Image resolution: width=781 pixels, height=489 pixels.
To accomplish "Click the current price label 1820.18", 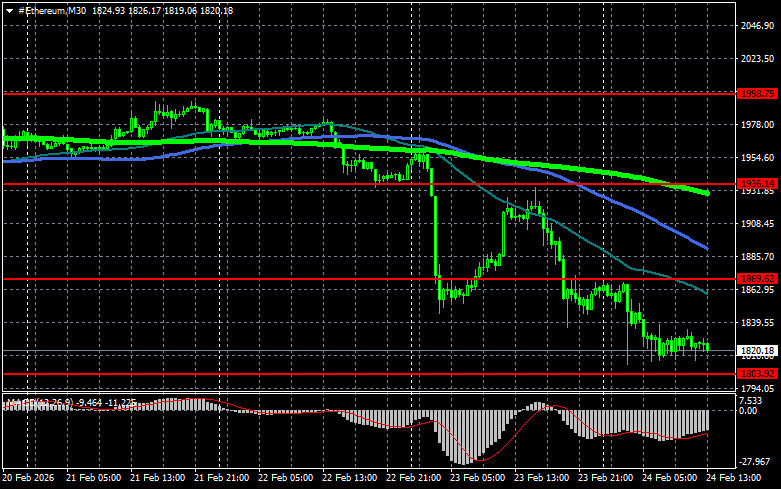I will 757,351.
